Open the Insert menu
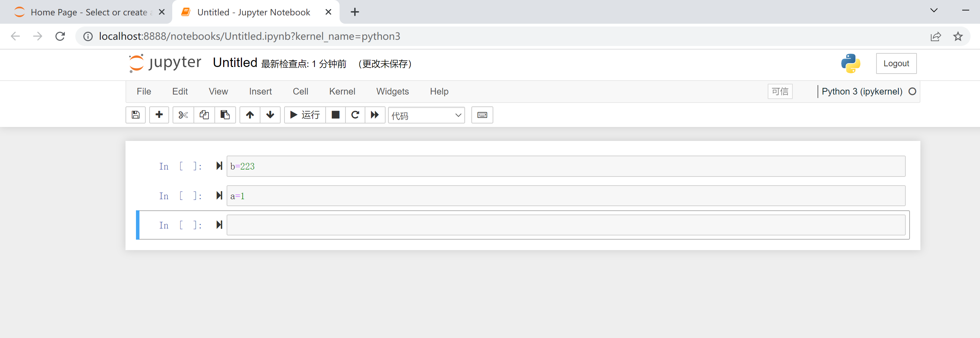This screenshot has width=980, height=338. 260,91
